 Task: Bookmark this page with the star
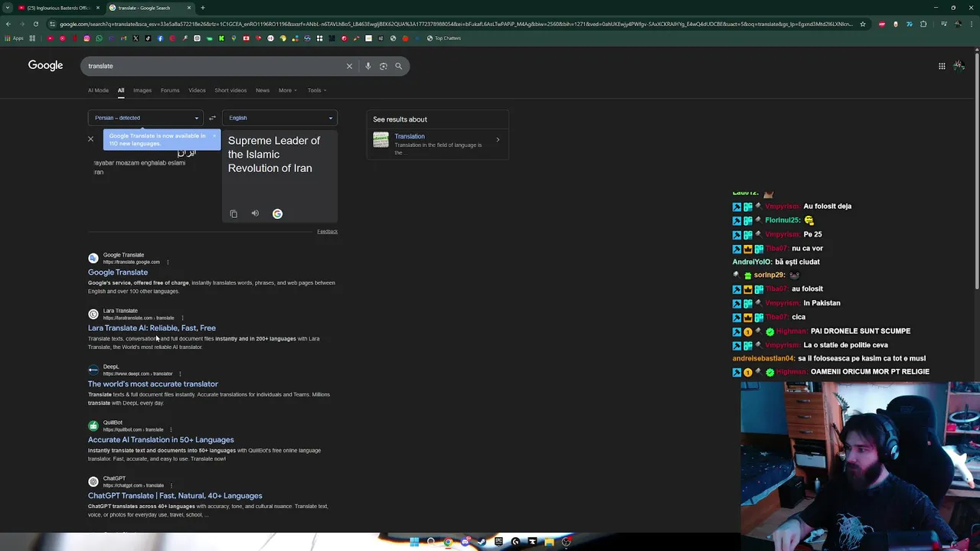863,24
